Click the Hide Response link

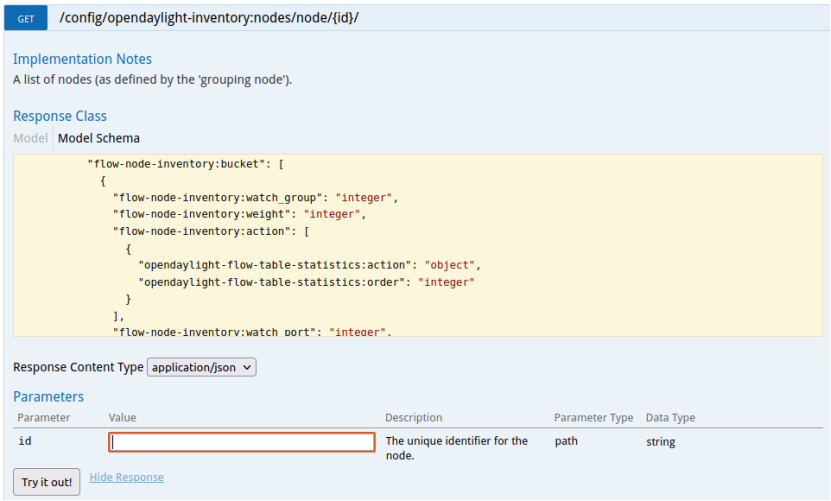[x=126, y=478]
